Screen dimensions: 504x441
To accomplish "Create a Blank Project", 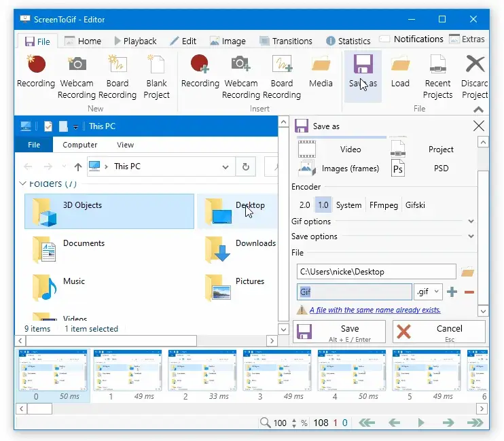I will (156, 77).
